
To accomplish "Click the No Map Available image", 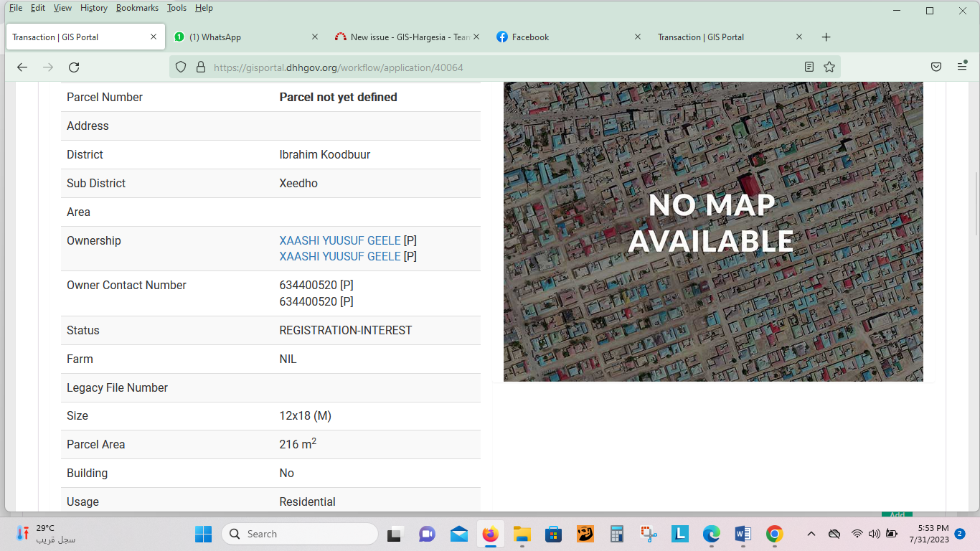I will [x=713, y=231].
